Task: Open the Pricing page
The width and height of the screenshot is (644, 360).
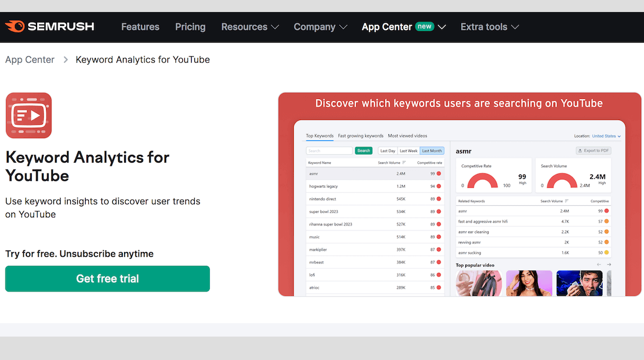Action: pos(190,27)
